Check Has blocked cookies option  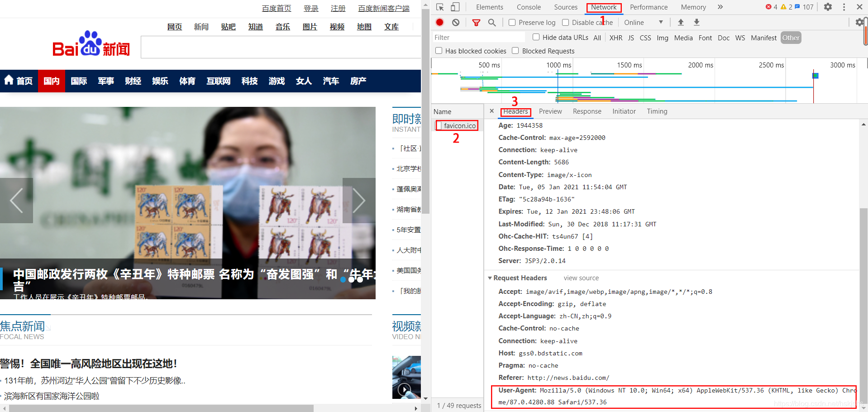coord(439,51)
